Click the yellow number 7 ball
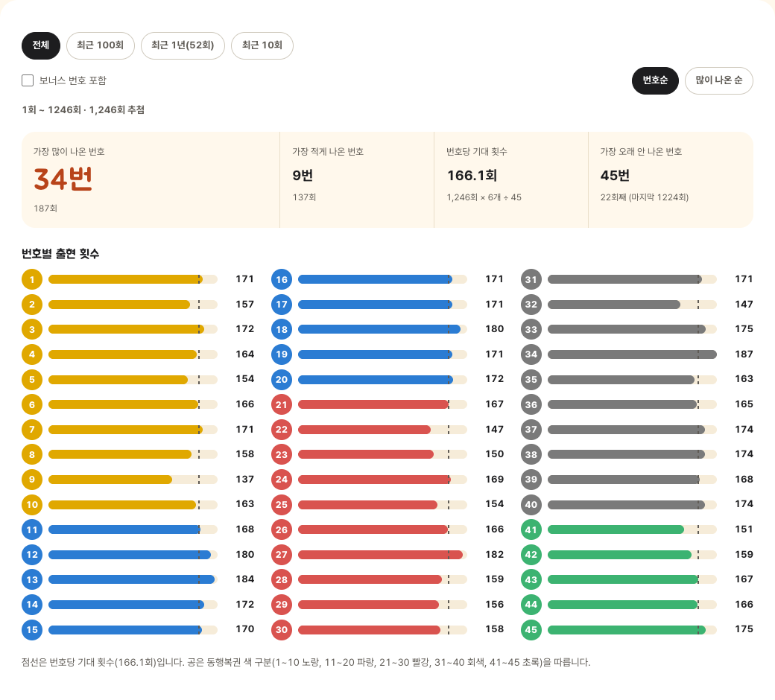 pos(32,430)
